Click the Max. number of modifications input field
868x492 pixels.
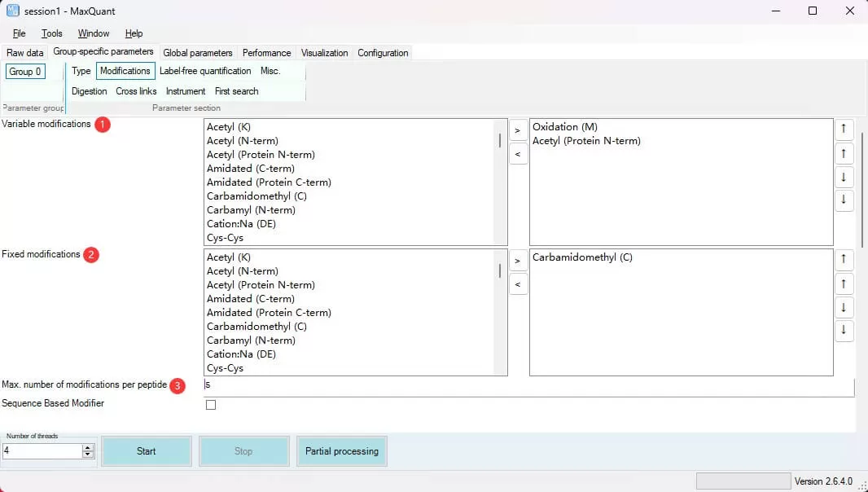(x=529, y=384)
